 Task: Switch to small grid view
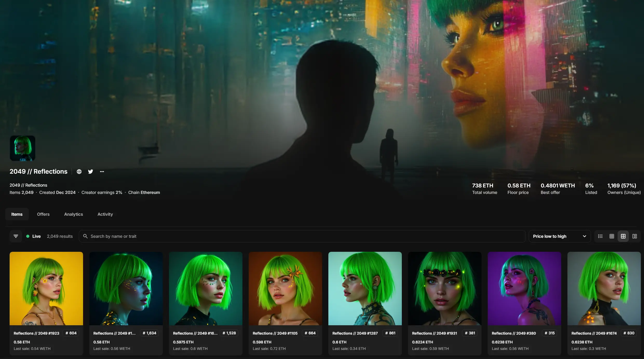(x=612, y=236)
